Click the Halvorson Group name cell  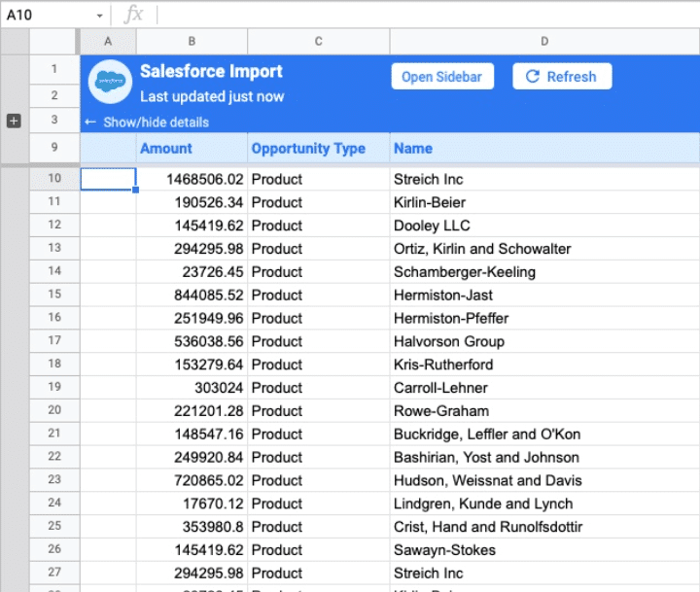[544, 341]
